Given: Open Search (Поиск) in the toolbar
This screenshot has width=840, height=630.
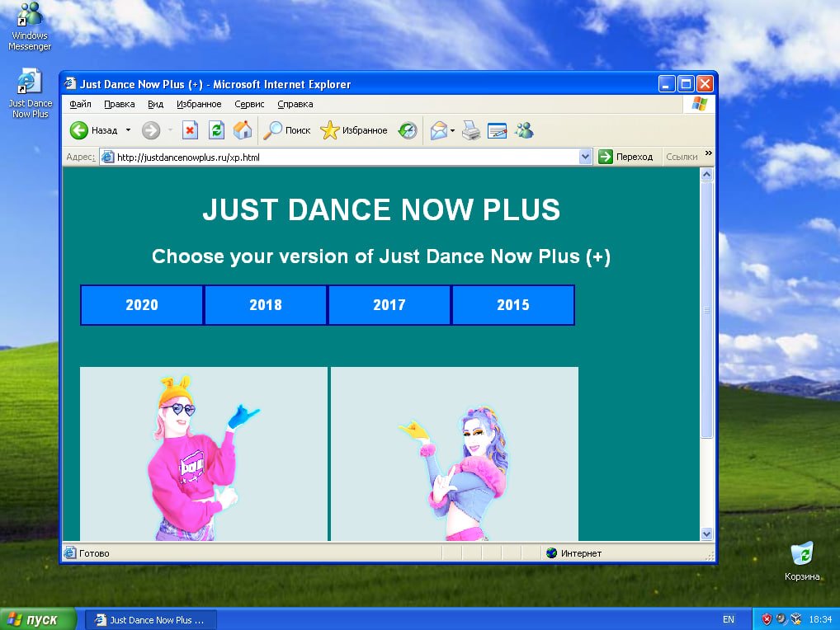Looking at the screenshot, I should pyautogui.click(x=287, y=130).
